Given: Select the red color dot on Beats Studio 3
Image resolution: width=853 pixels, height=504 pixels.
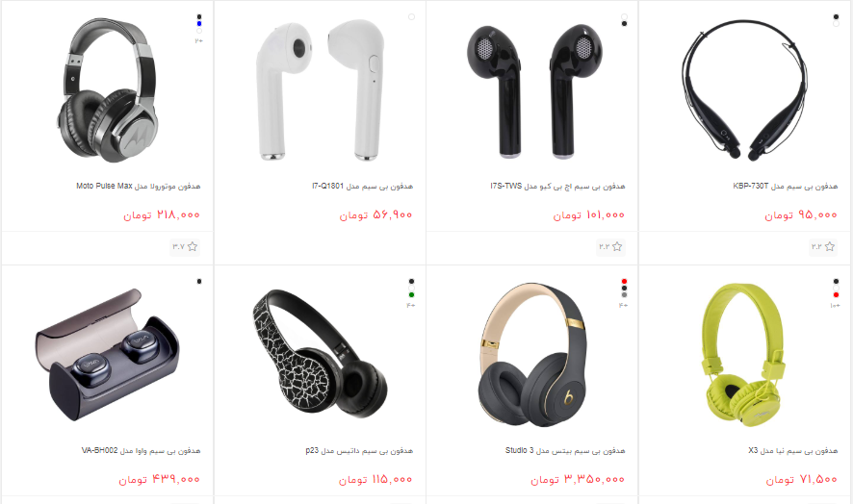Looking at the screenshot, I should [624, 282].
